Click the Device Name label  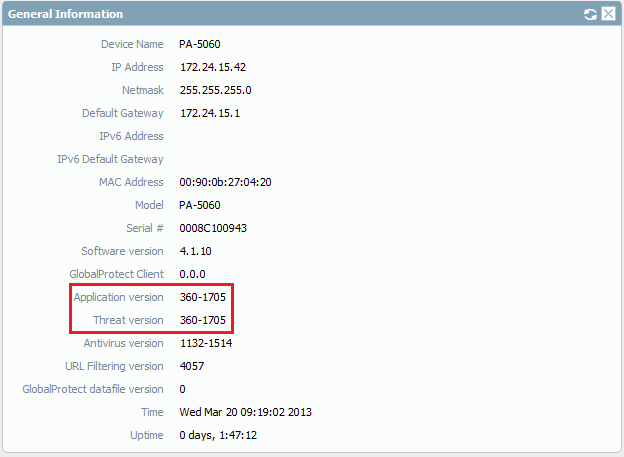(x=132, y=44)
